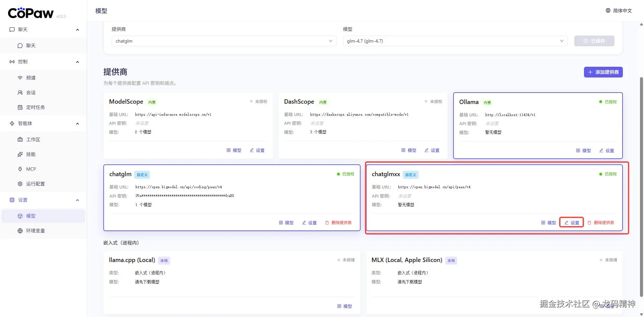Click the 频道 wifi icon in sidebar
644x317 pixels.
click(20, 78)
